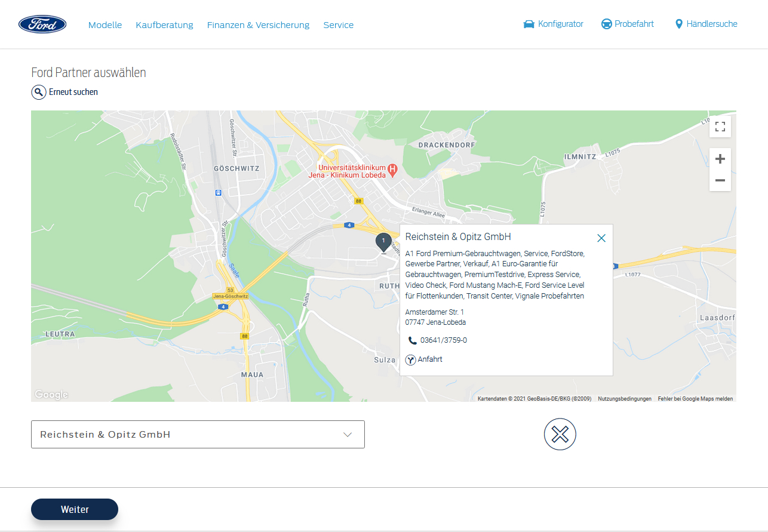The width and height of the screenshot is (768, 532).
Task: Click the Anfahrt directions icon
Action: pos(410,360)
